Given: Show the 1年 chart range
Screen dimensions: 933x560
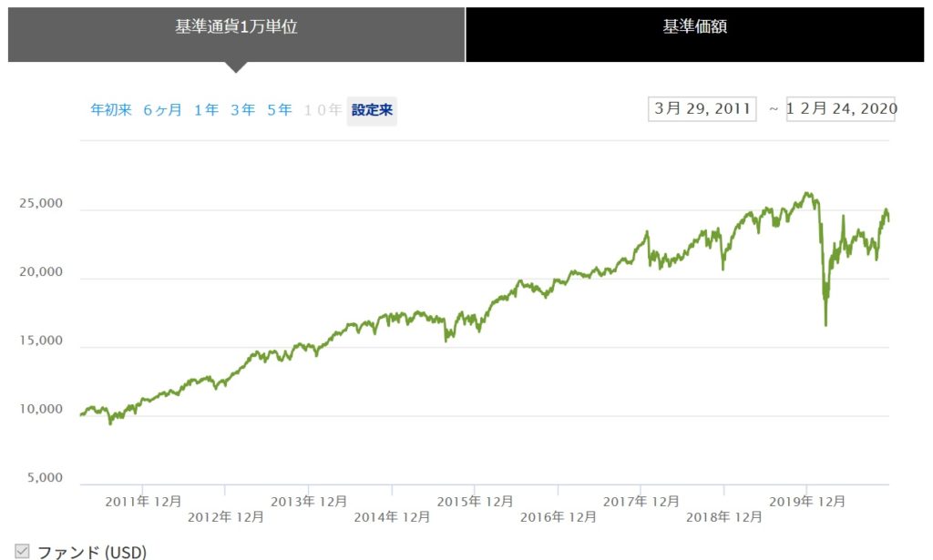Looking at the screenshot, I should pyautogui.click(x=206, y=110).
